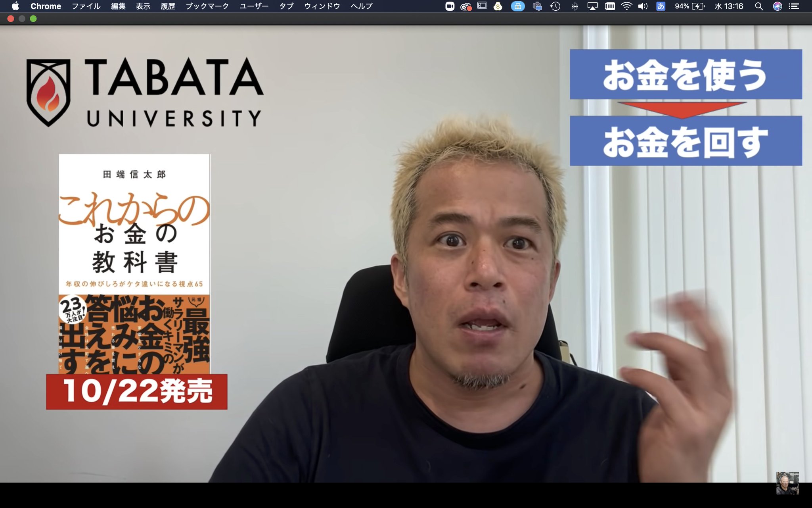Click the 10/22発売 red banner
Viewport: 812px width, 508px height.
click(x=137, y=391)
